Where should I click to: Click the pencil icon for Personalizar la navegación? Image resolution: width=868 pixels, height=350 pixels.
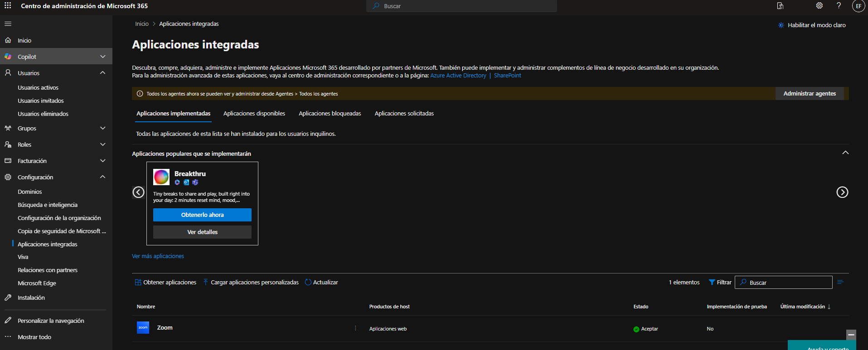click(x=8, y=321)
